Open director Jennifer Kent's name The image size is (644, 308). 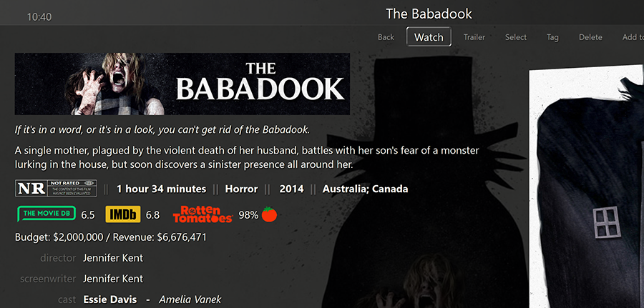click(x=113, y=258)
